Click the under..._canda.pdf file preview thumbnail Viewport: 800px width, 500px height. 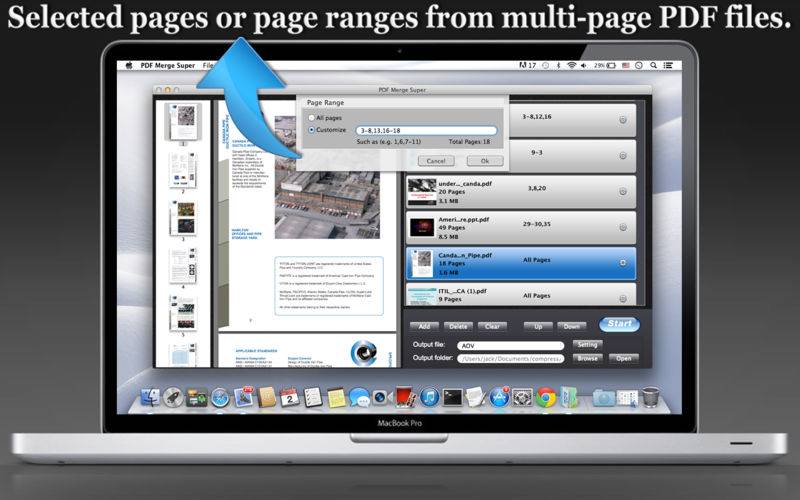tap(421, 192)
